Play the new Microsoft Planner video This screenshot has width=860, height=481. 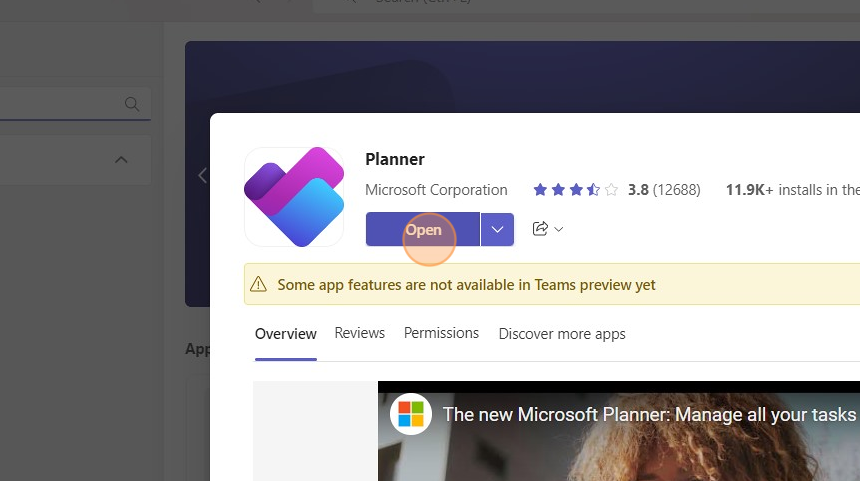coord(619,431)
